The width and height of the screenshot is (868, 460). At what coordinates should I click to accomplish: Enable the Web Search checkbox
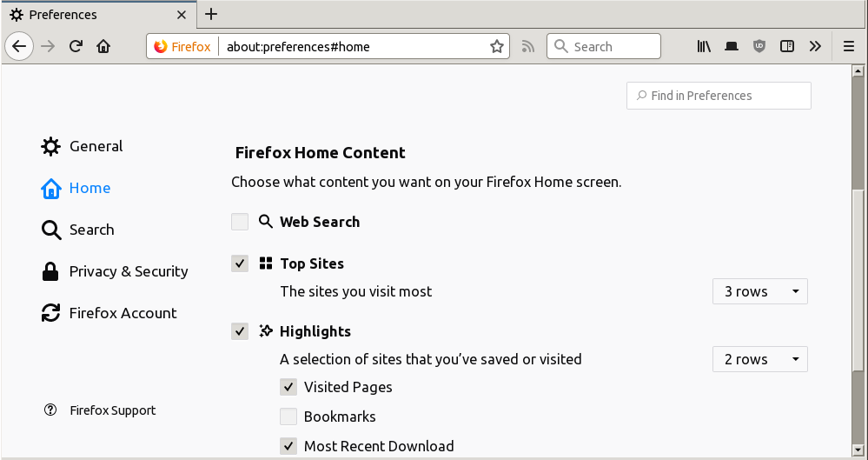tap(240, 222)
